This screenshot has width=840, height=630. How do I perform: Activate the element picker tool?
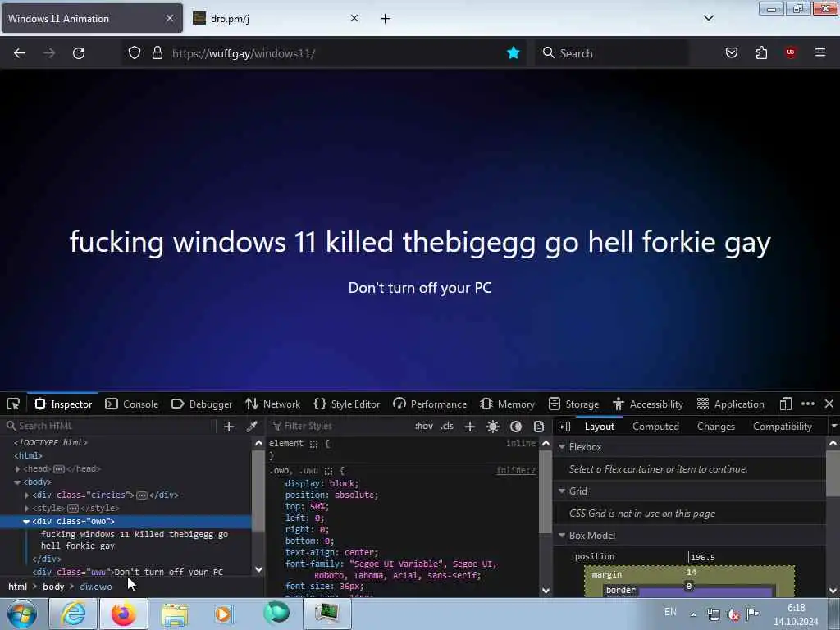(13, 404)
